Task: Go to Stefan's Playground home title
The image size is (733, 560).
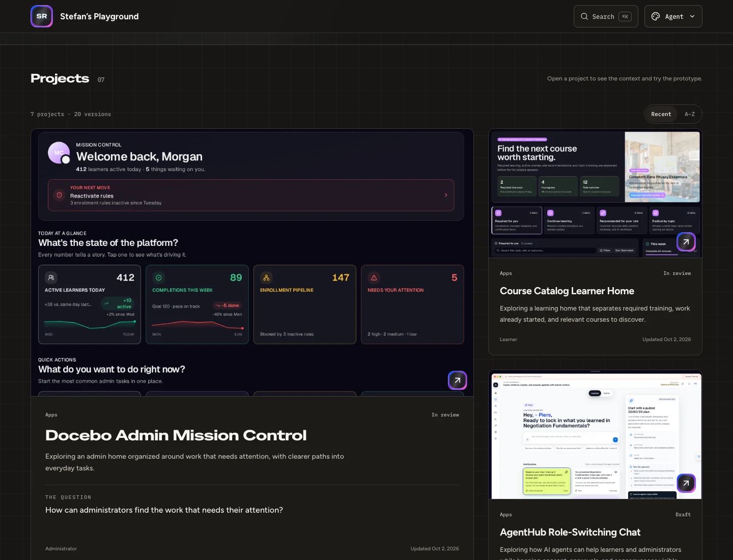Action: 99,16
